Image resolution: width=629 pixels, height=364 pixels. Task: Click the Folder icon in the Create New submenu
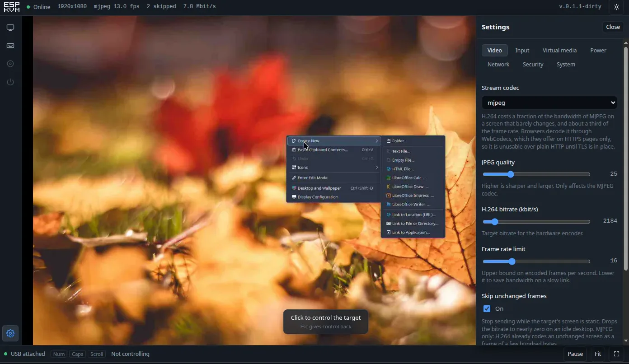(x=388, y=141)
